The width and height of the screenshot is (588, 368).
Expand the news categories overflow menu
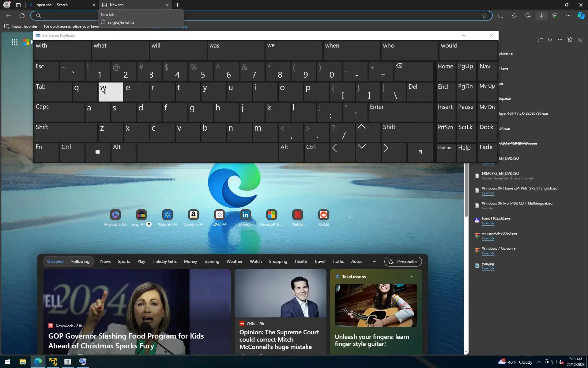tap(374, 262)
